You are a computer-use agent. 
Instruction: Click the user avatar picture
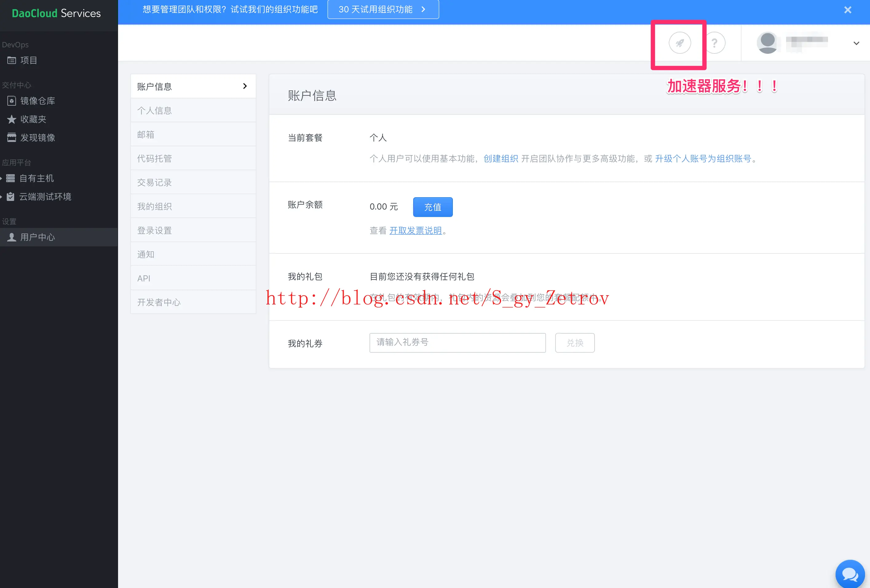click(767, 43)
